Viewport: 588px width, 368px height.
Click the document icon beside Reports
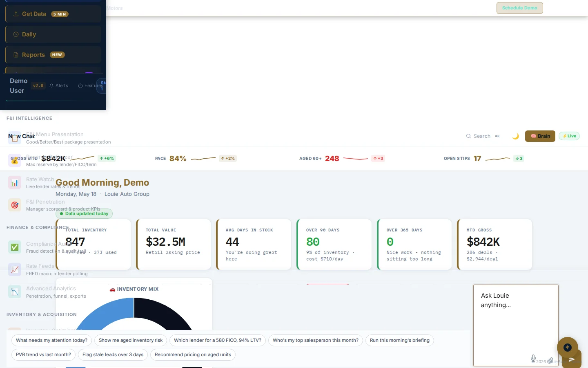pyautogui.click(x=16, y=55)
